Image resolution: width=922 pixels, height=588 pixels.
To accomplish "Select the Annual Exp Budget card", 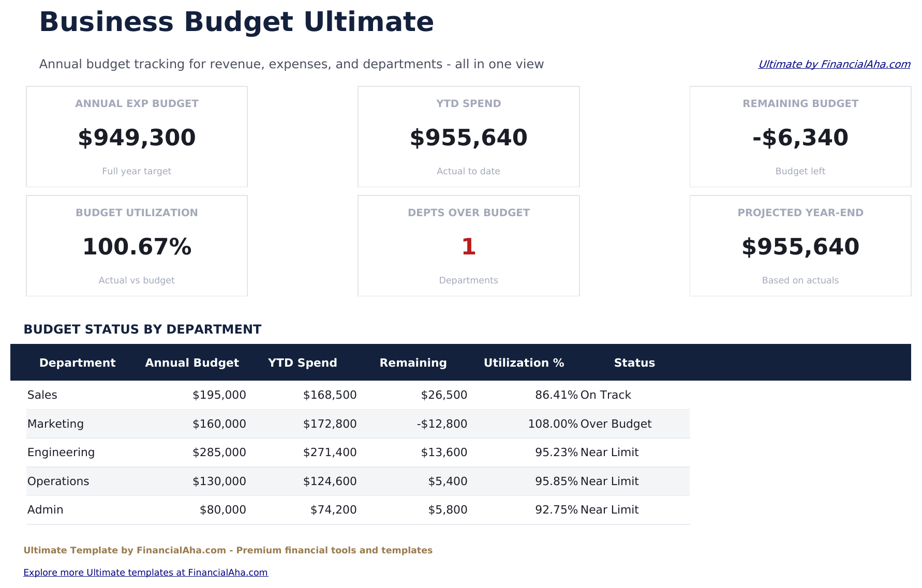I will point(137,137).
